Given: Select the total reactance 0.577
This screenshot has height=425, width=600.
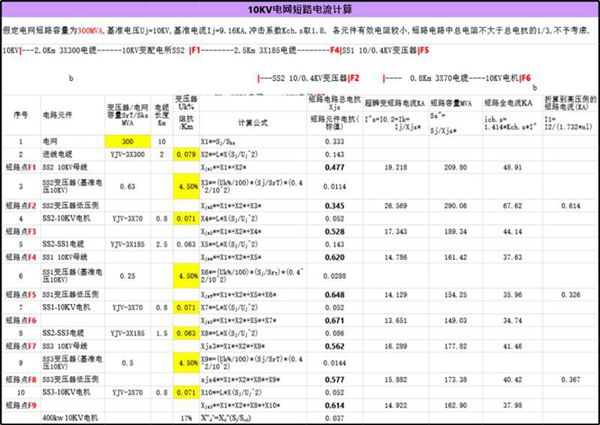Looking at the screenshot, I should (x=334, y=379).
